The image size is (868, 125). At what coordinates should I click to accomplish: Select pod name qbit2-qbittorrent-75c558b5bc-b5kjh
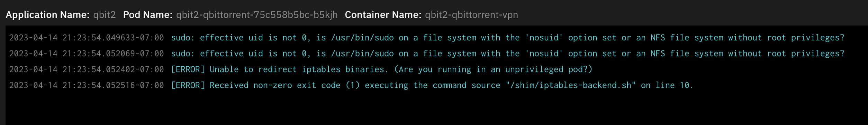[257, 15]
